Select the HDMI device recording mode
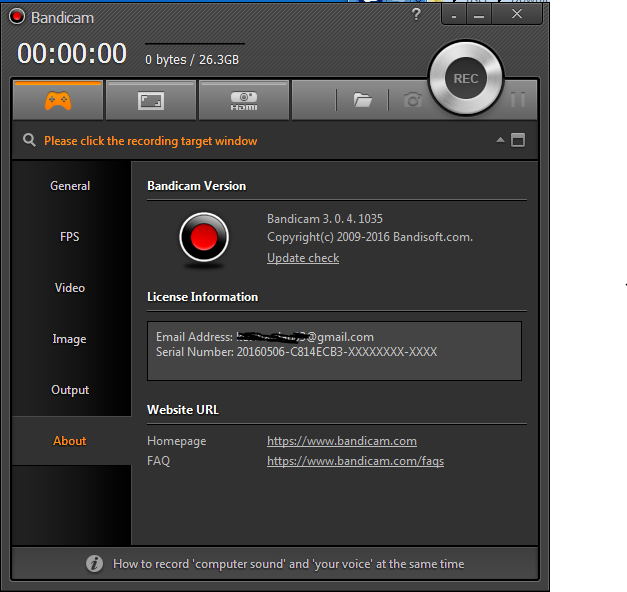This screenshot has width=627, height=592. coord(244,101)
